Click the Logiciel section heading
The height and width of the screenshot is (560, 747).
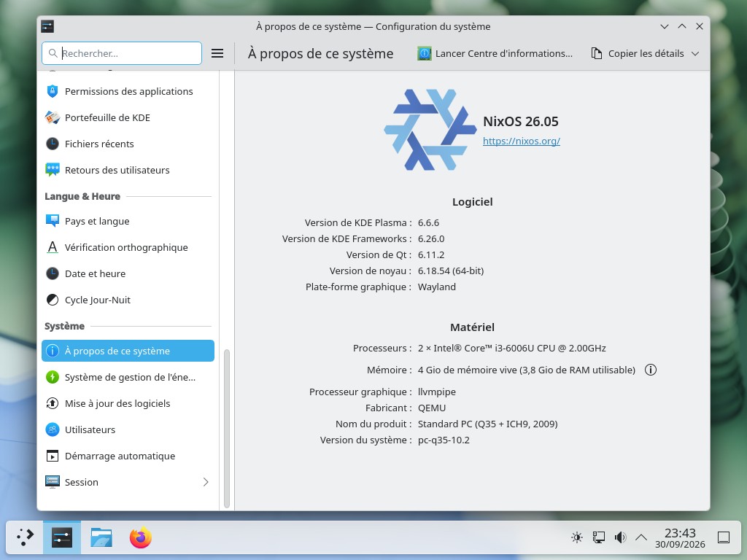click(x=472, y=202)
